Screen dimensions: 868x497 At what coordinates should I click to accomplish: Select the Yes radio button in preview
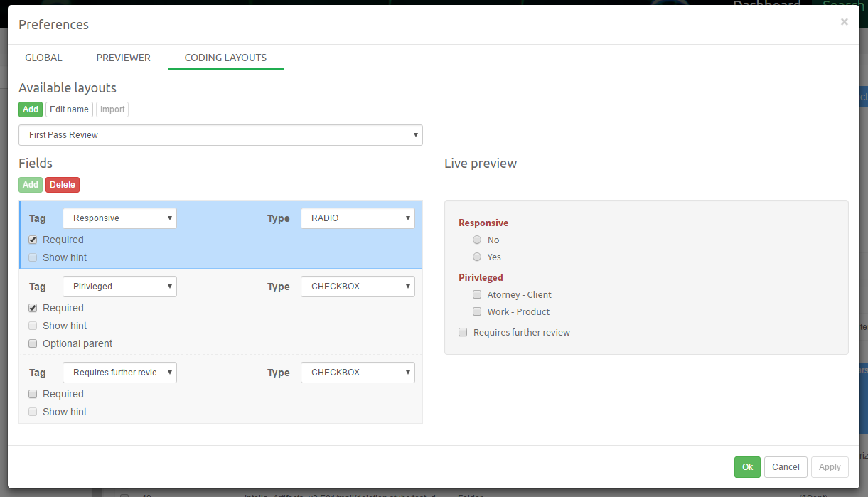pos(477,257)
